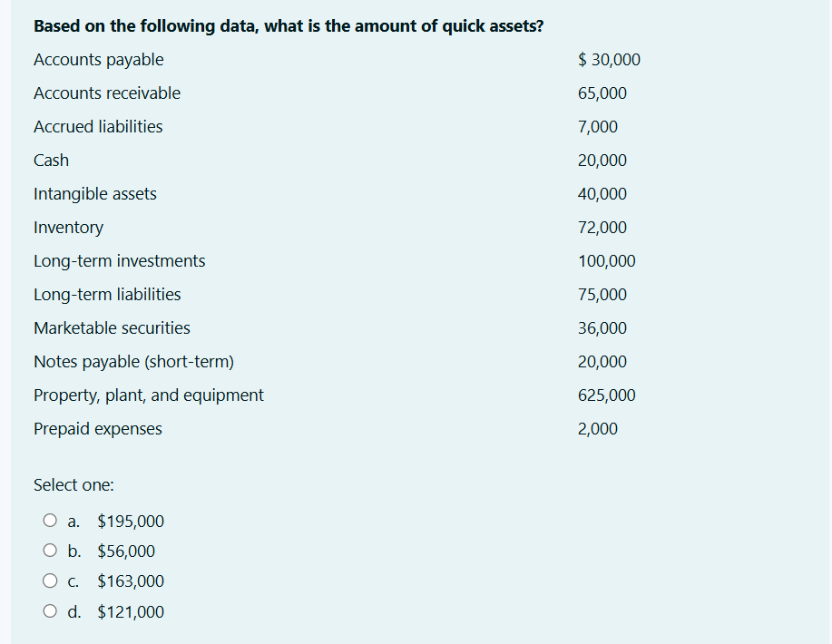Click the bold question text about quick assets
832x644 pixels.
289,25
